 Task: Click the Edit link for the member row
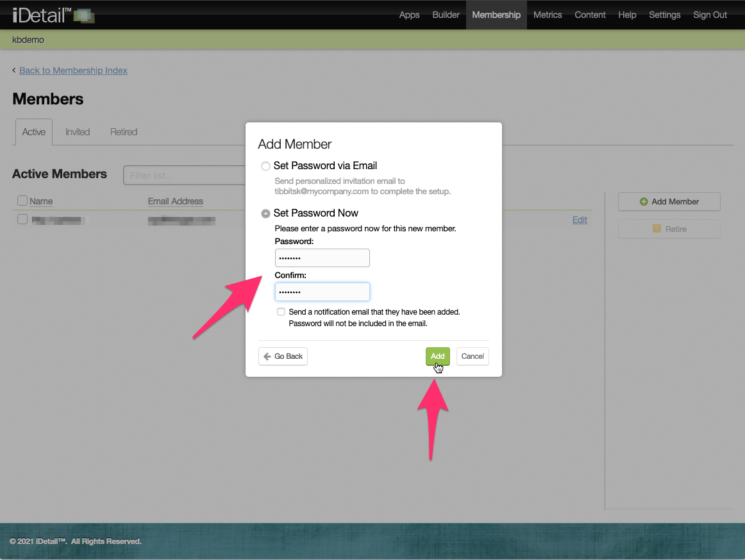[x=580, y=220]
